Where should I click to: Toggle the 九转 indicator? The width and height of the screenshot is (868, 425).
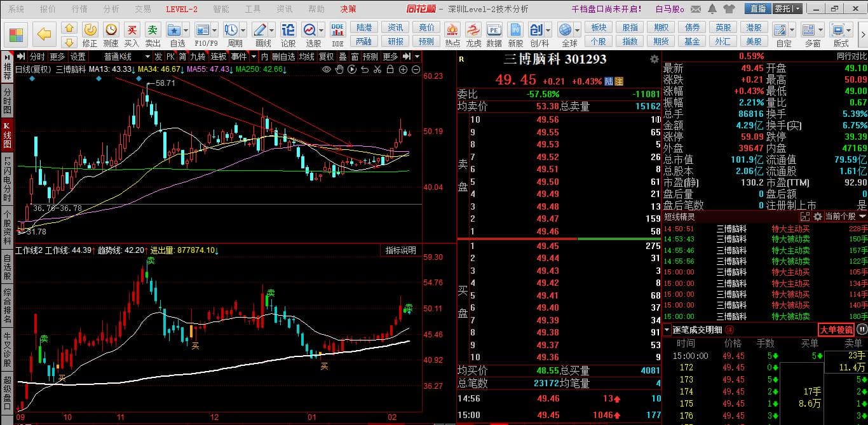[x=198, y=57]
